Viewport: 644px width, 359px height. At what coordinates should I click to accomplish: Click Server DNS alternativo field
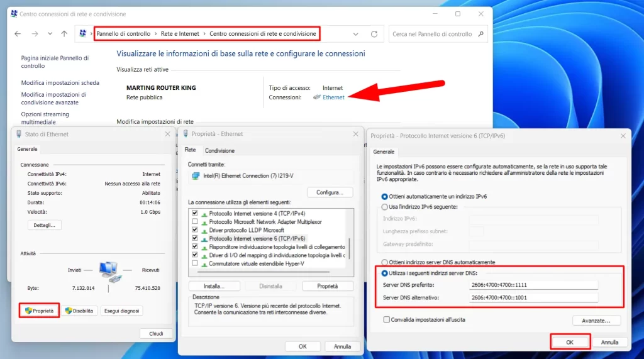(x=533, y=297)
